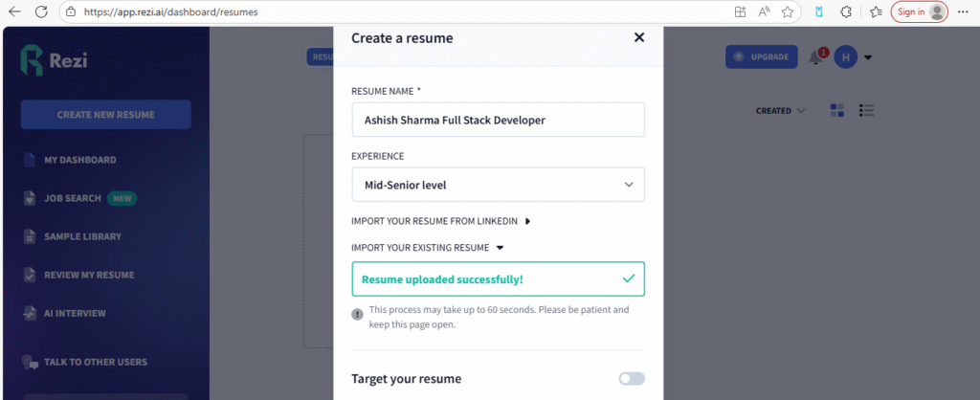The image size is (980, 400).
Task: Click the H profile avatar
Action: pyautogui.click(x=845, y=57)
